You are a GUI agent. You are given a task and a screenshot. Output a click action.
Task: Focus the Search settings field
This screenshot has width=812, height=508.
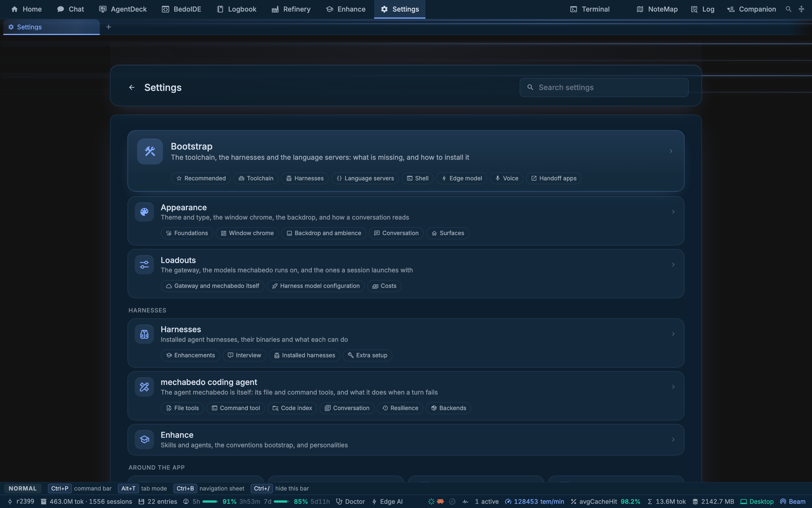(x=604, y=87)
